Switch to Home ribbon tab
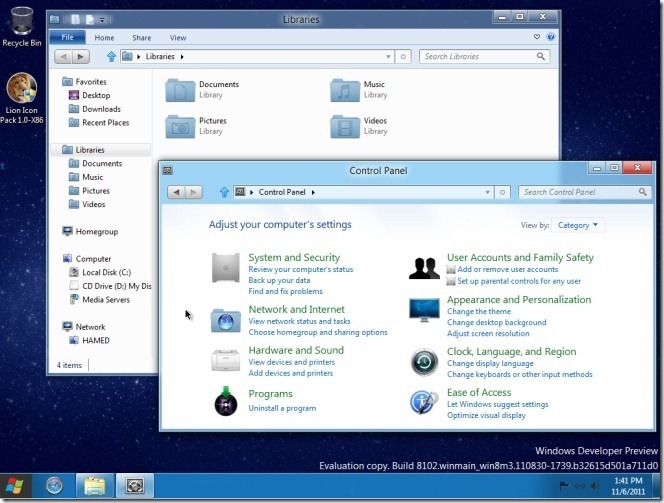 [104, 38]
